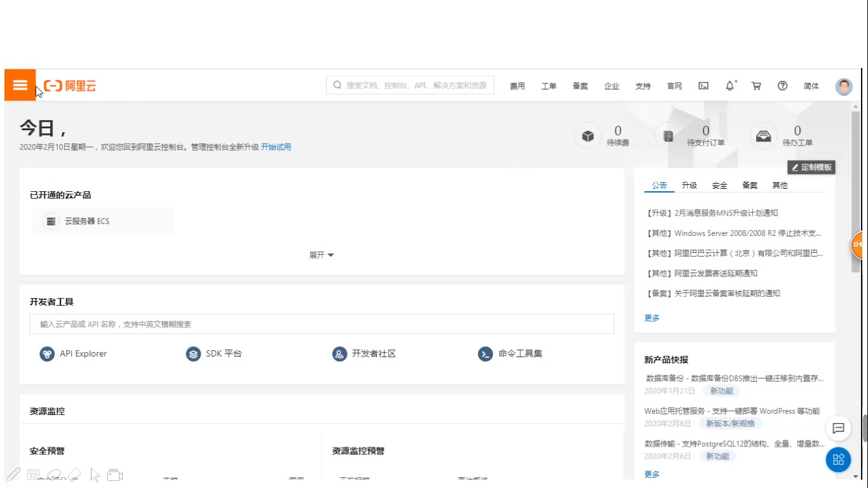
Task: Click the 新版本/新规格 tag
Action: coord(731,423)
